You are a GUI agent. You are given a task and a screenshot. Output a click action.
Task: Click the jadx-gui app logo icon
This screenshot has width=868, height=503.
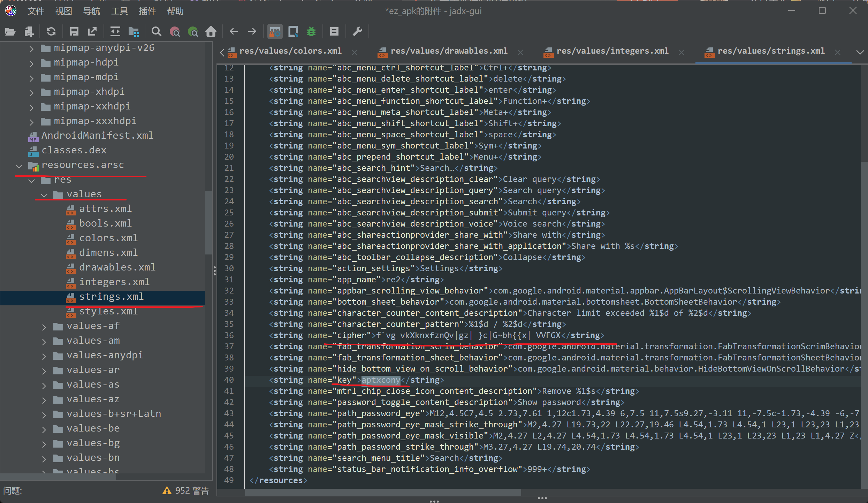[11, 11]
